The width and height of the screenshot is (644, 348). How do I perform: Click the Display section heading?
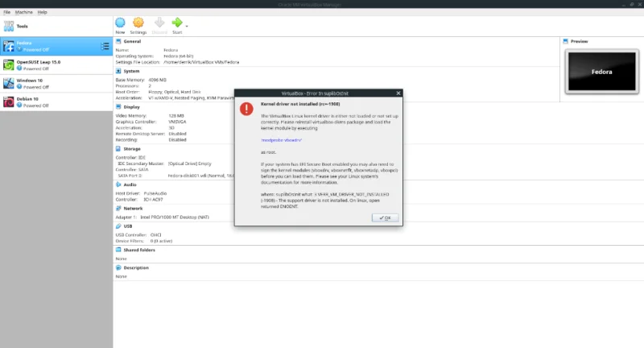pos(132,107)
